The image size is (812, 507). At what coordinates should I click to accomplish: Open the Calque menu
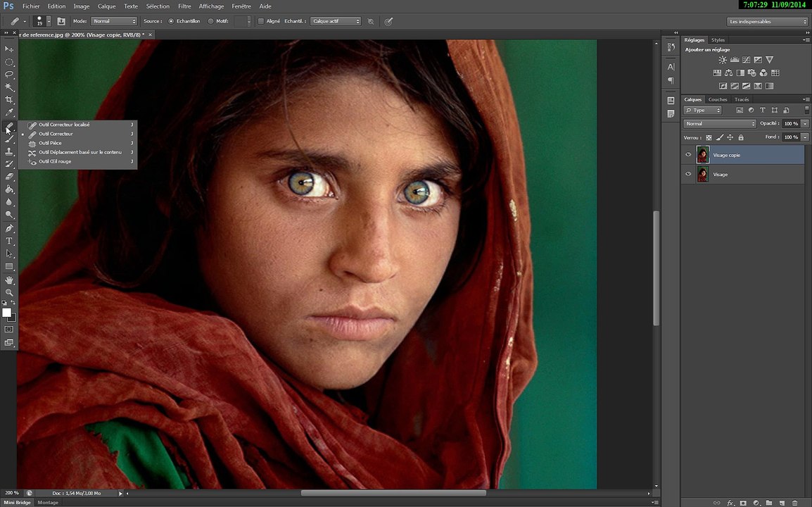coord(107,6)
